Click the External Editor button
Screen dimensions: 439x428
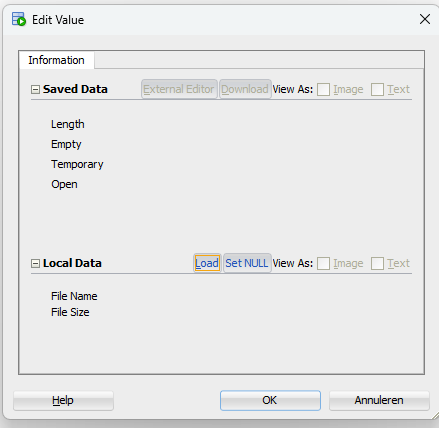coord(179,89)
